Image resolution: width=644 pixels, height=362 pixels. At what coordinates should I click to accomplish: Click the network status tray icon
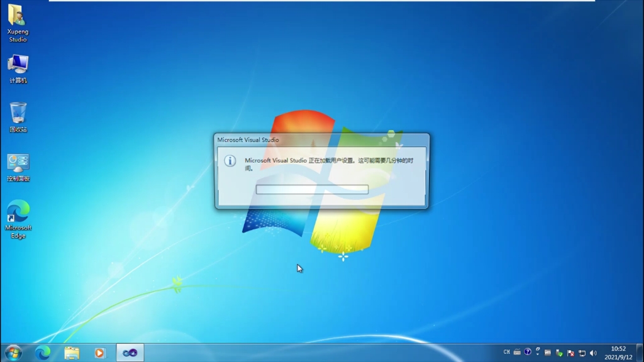582,353
